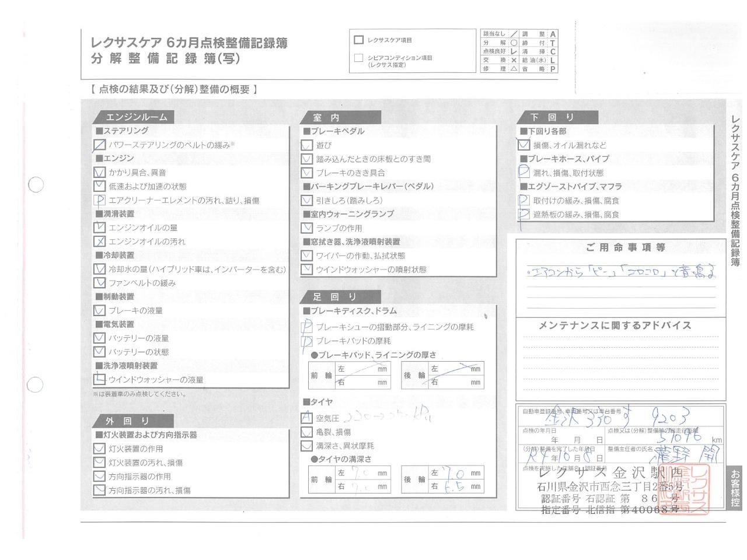Tick the 引きしろ(踏みしろ) checkbox

click(307, 200)
